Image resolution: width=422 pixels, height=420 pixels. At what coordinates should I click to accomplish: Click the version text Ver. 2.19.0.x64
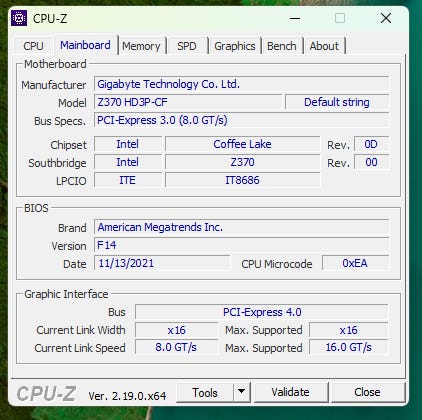pyautogui.click(x=127, y=396)
